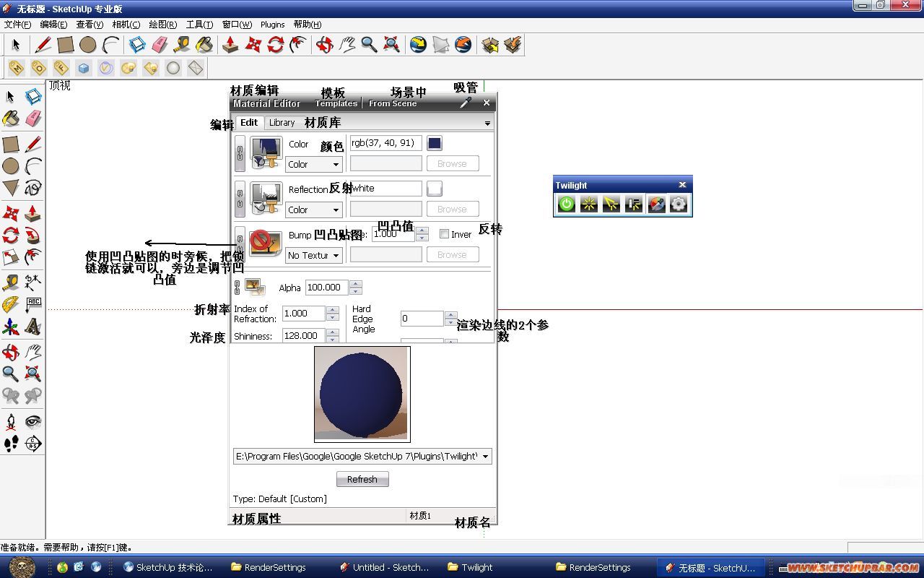
Task: Choose the ABC Text label tool
Action: [33, 304]
